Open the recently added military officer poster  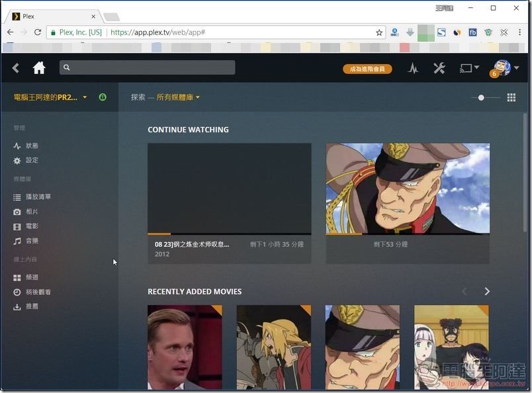[x=363, y=347]
